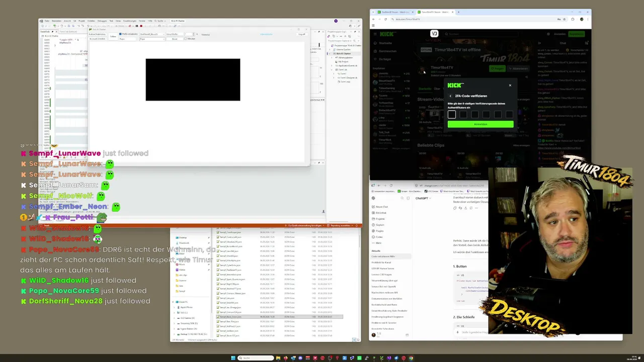Click the 'Log off' button in Kick AI Chatter

[x=302, y=34]
